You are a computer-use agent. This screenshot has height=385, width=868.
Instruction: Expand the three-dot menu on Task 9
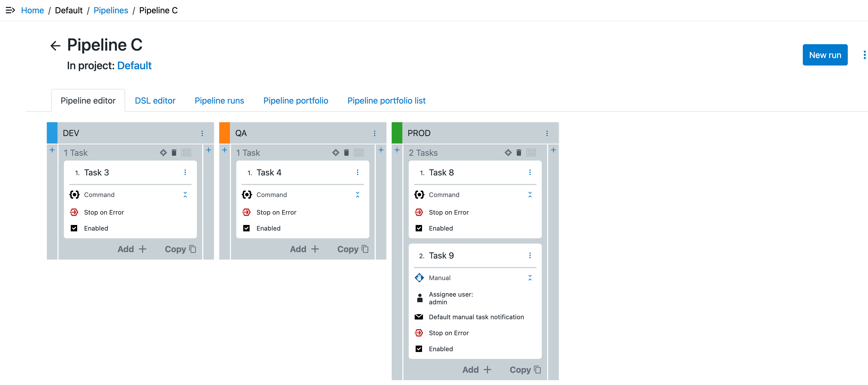pyautogui.click(x=530, y=255)
